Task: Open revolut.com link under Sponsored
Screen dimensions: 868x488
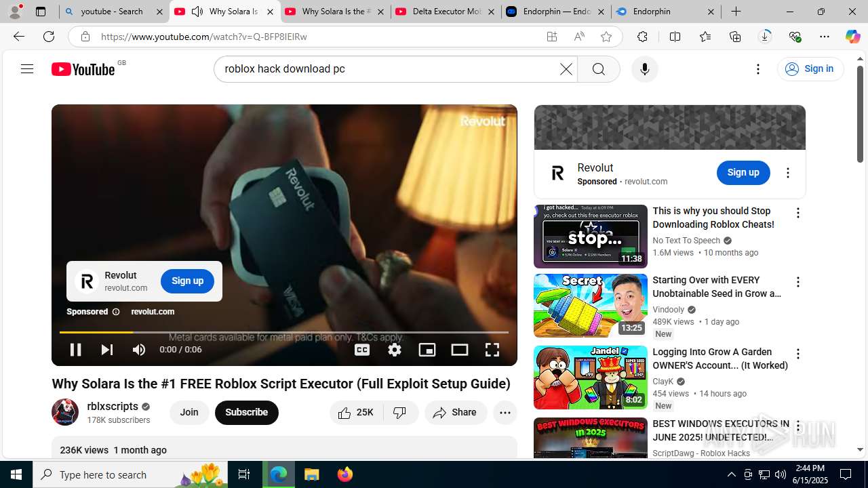Action: point(153,312)
